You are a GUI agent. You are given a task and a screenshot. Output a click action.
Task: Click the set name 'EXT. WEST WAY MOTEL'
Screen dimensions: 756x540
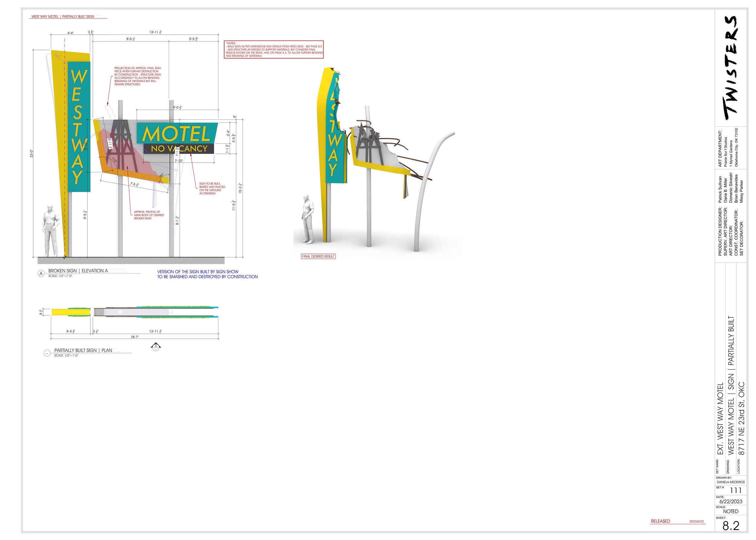click(720, 419)
